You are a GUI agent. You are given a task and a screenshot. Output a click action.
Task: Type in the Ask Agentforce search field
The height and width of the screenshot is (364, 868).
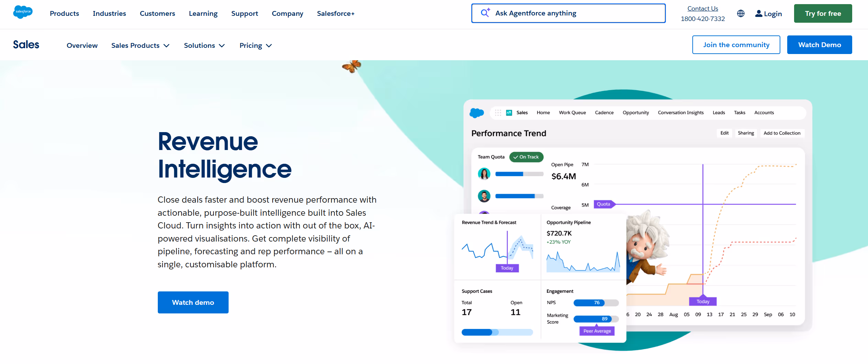(567, 13)
